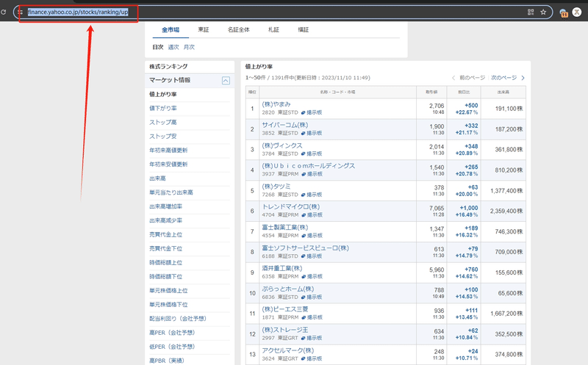The image size is (588, 365).
Task: Open 掲示板 for 富士製薬工業(株)
Action: tap(312, 235)
